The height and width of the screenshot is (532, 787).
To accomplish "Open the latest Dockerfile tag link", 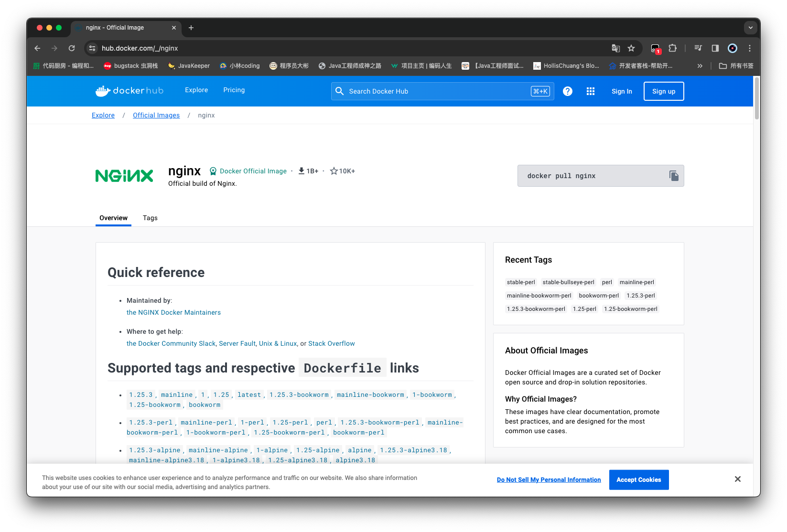I will point(249,395).
